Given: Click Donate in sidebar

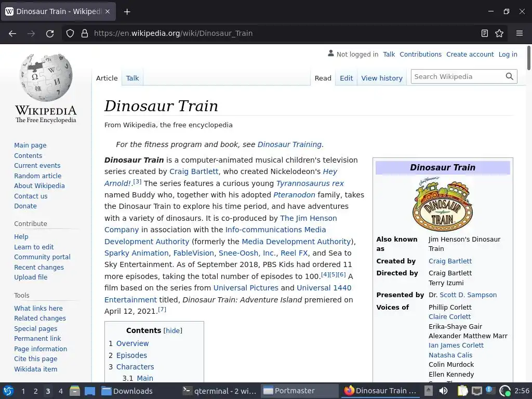Looking at the screenshot, I should click(x=25, y=206).
